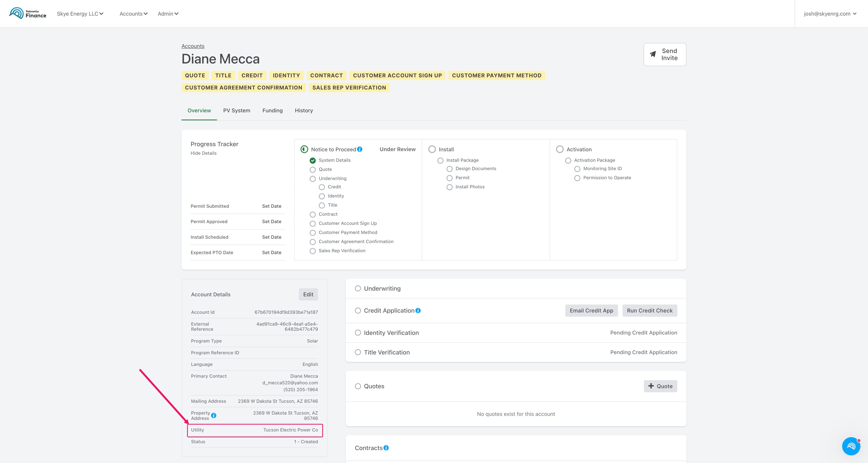
Task: Click Edit in Account Details
Action: click(x=308, y=294)
